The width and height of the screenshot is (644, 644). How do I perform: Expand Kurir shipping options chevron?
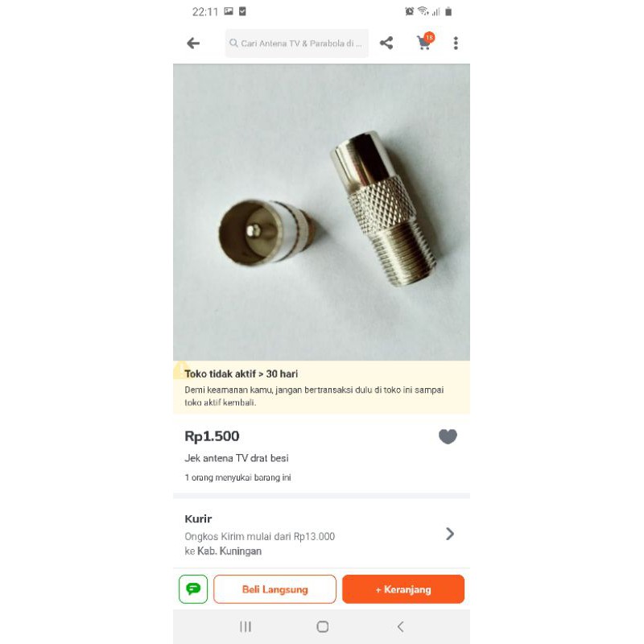450,534
